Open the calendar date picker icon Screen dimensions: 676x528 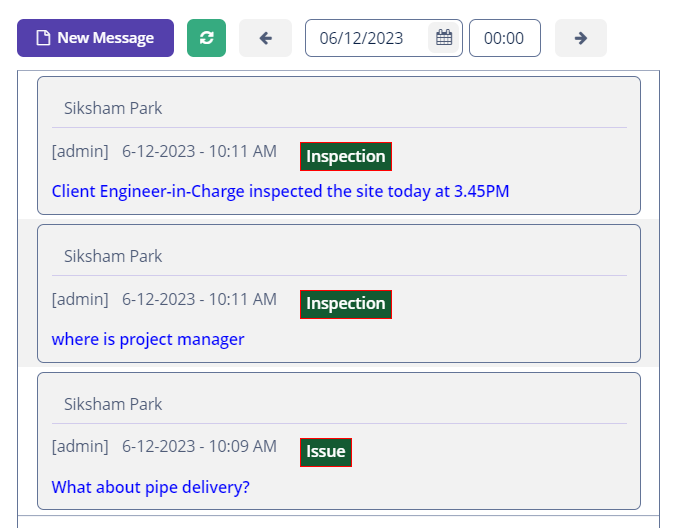point(444,38)
